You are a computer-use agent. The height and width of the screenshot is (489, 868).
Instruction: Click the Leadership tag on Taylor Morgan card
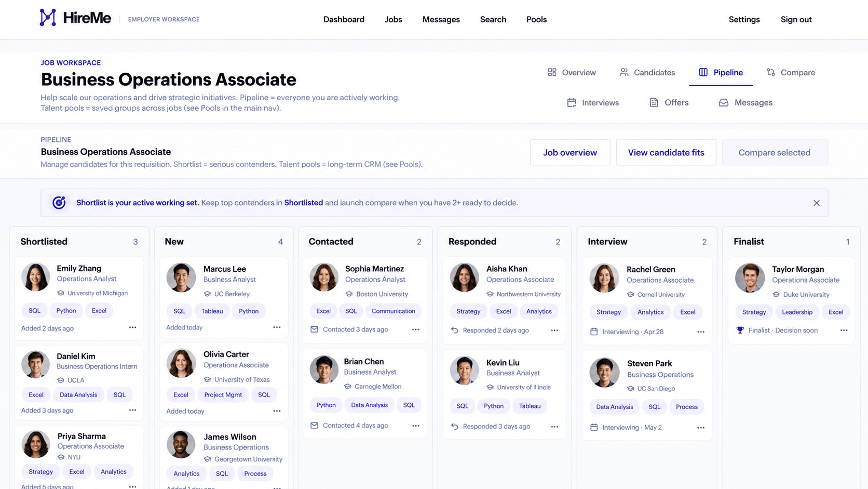(x=797, y=312)
